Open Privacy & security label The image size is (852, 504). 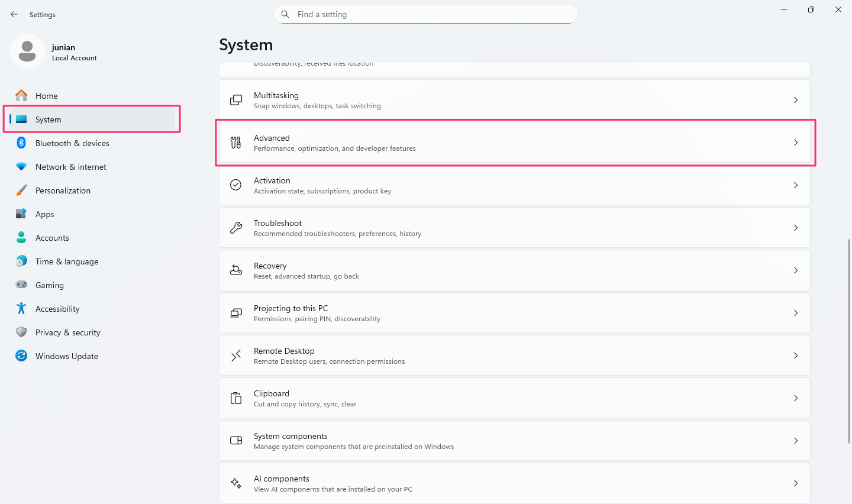pos(68,332)
